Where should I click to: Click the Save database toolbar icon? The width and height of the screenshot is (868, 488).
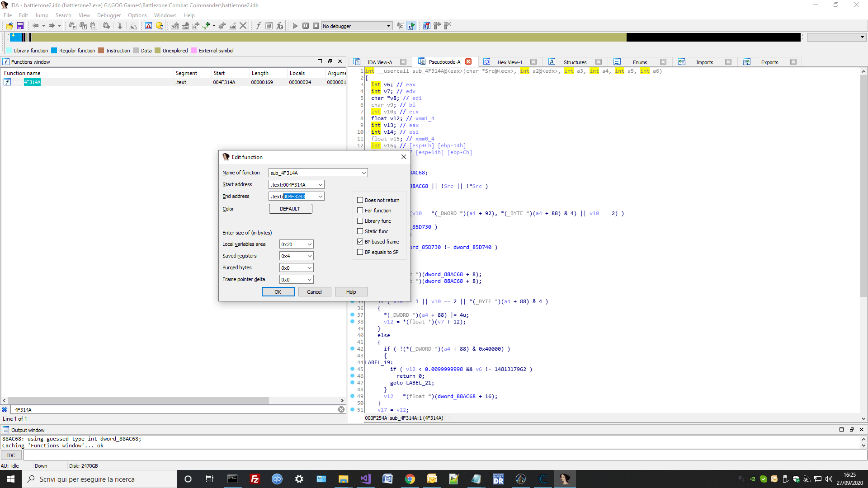click(20, 26)
